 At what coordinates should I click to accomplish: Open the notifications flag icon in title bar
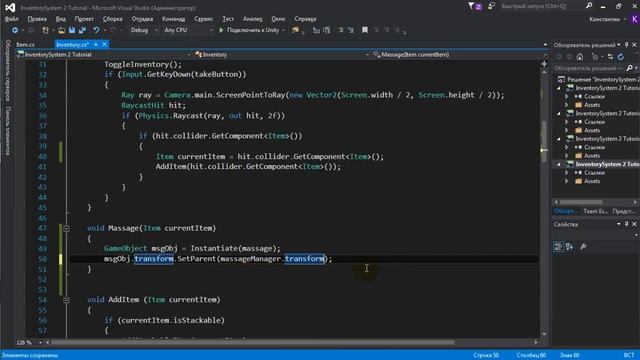pyautogui.click(x=474, y=6)
